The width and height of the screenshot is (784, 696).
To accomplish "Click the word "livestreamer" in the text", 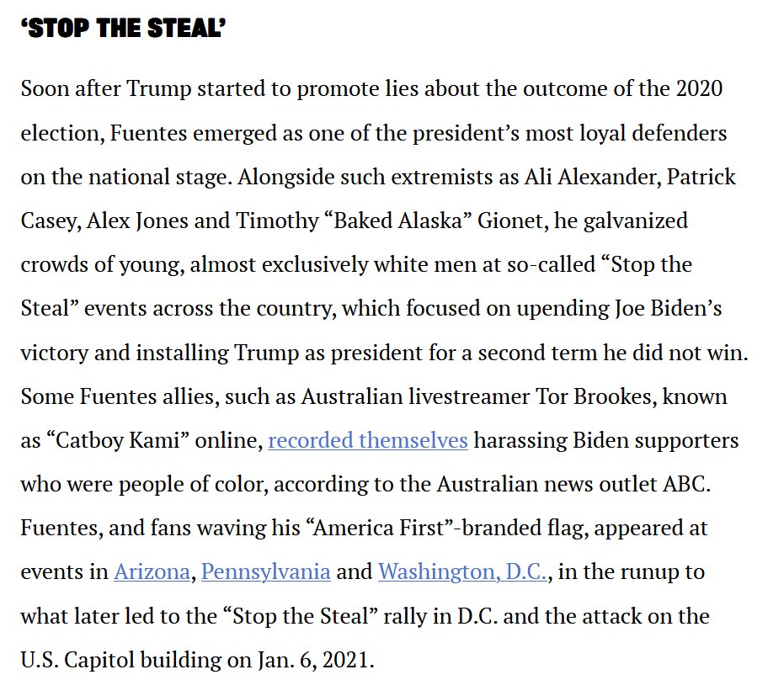I will pyautogui.click(x=469, y=396).
